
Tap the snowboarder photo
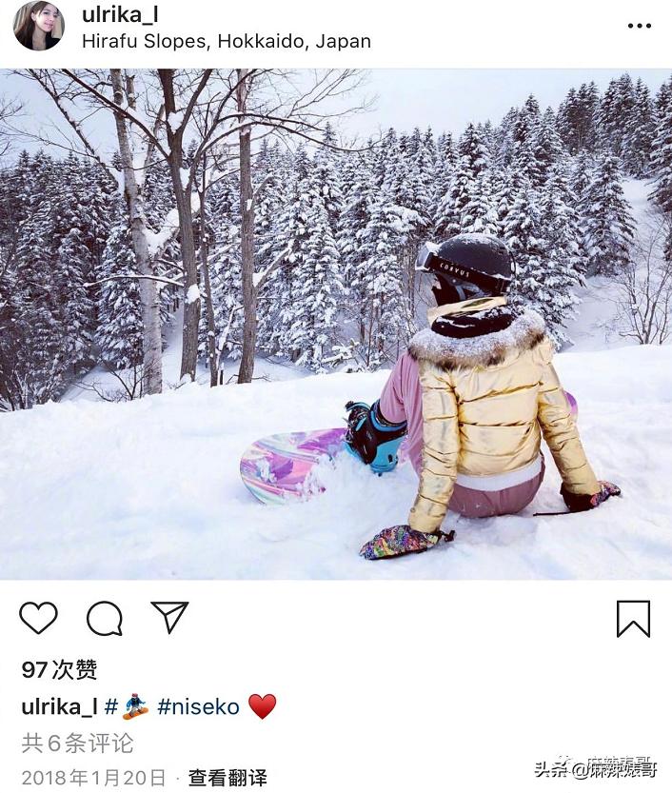pyautogui.click(x=336, y=325)
